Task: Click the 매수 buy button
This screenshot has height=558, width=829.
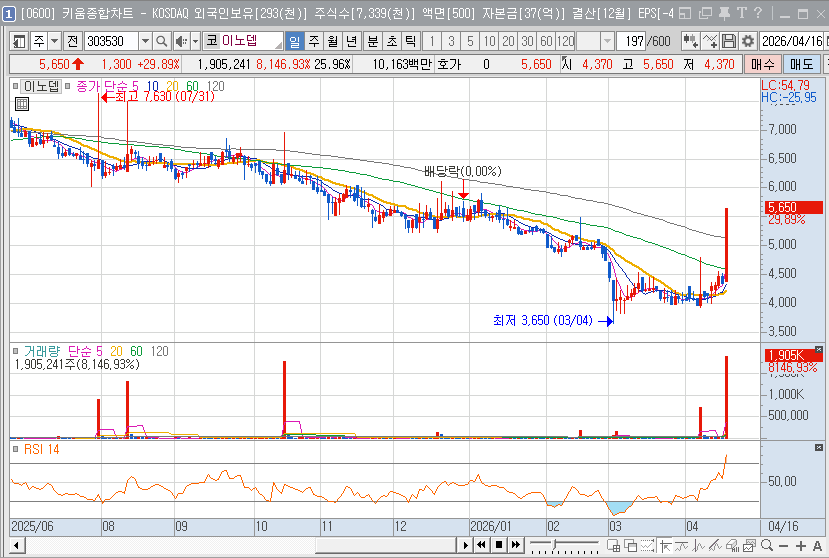Action: [x=762, y=65]
